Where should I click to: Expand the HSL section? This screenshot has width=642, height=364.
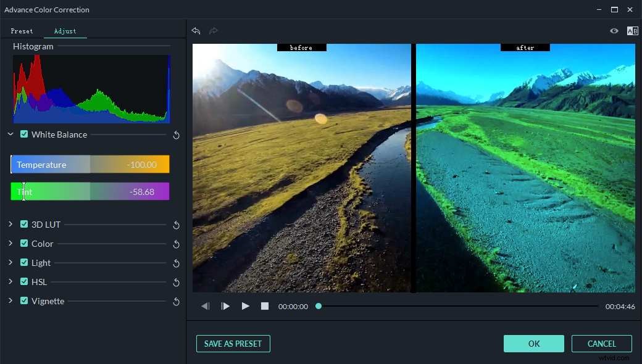[10, 282]
